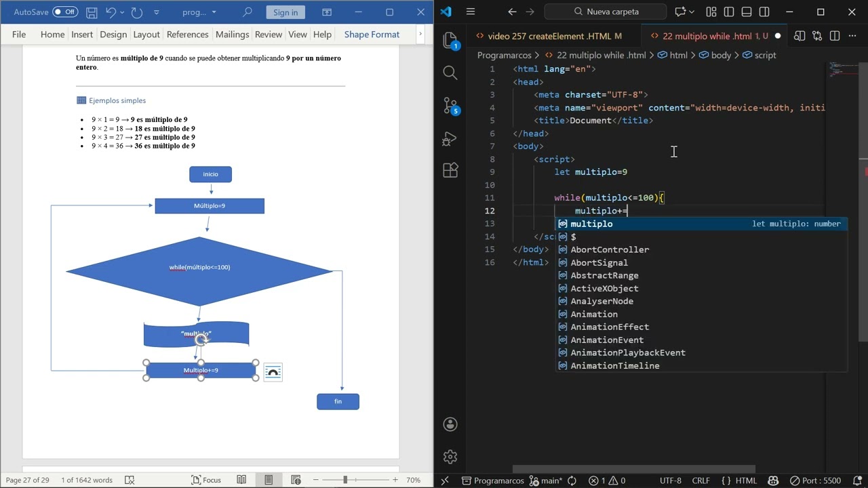The height and width of the screenshot is (488, 868).
Task: Click the Sign in button
Action: click(x=285, y=12)
